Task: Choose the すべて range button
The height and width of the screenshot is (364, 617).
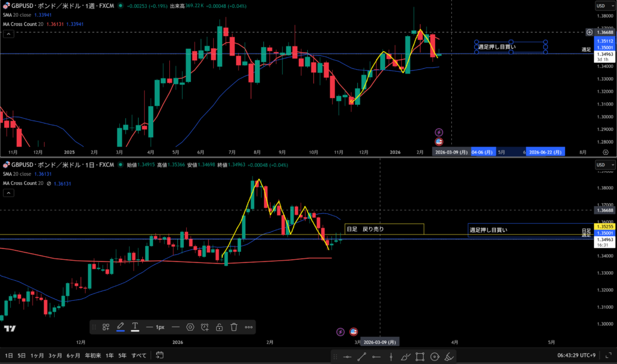Action: click(x=139, y=356)
